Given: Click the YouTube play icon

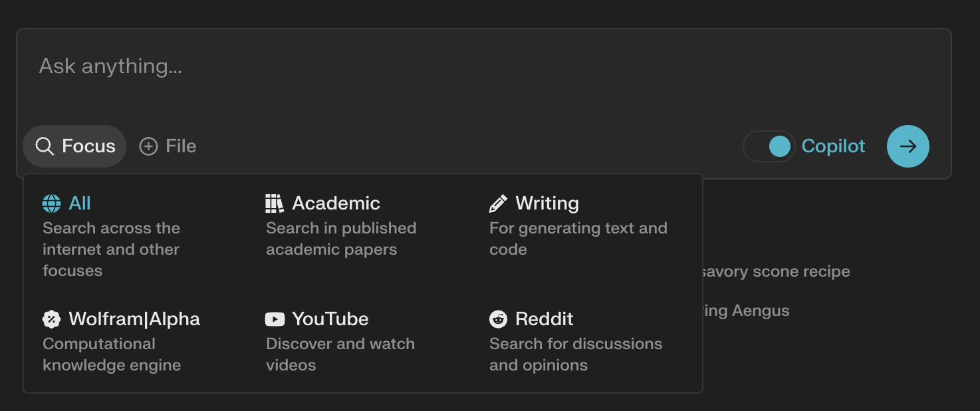Looking at the screenshot, I should coord(275,319).
